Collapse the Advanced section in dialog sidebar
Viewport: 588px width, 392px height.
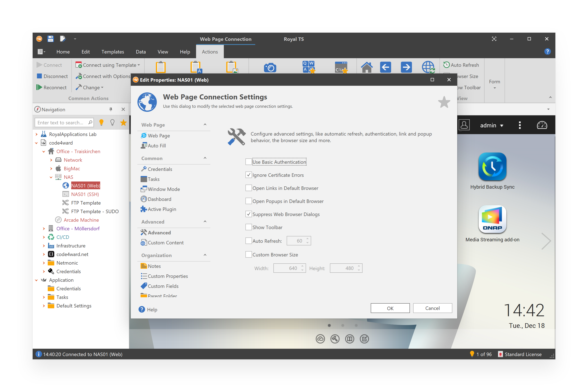point(205,222)
